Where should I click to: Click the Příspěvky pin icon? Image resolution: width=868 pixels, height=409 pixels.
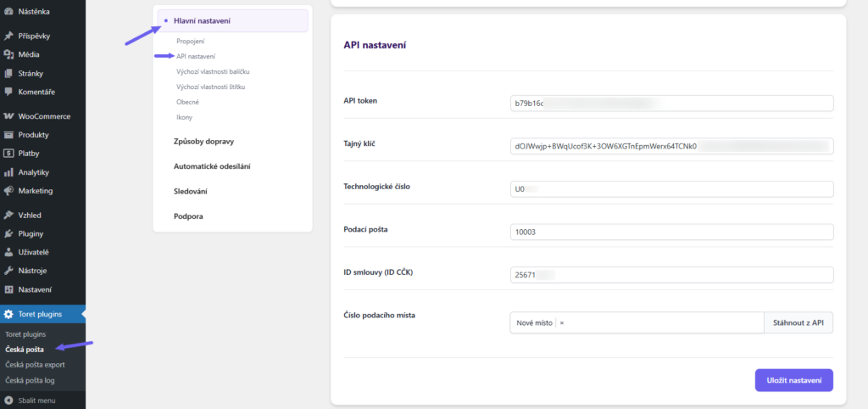(8, 36)
